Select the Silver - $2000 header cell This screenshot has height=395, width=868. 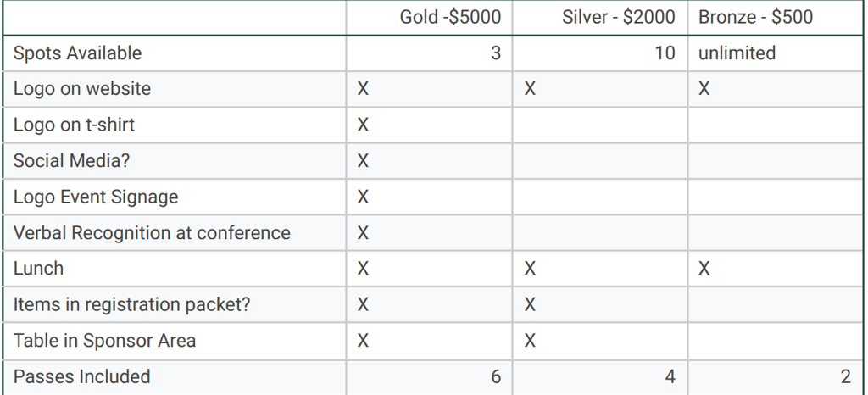pyautogui.click(x=619, y=17)
